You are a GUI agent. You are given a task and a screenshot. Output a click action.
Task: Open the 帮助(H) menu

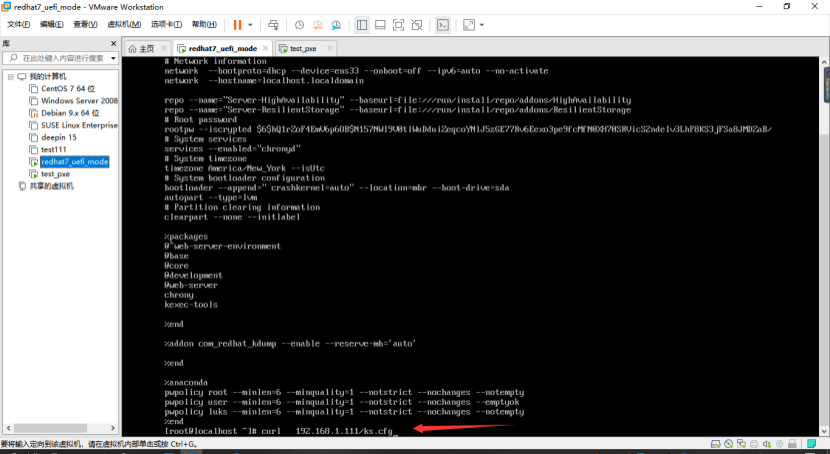coord(204,24)
